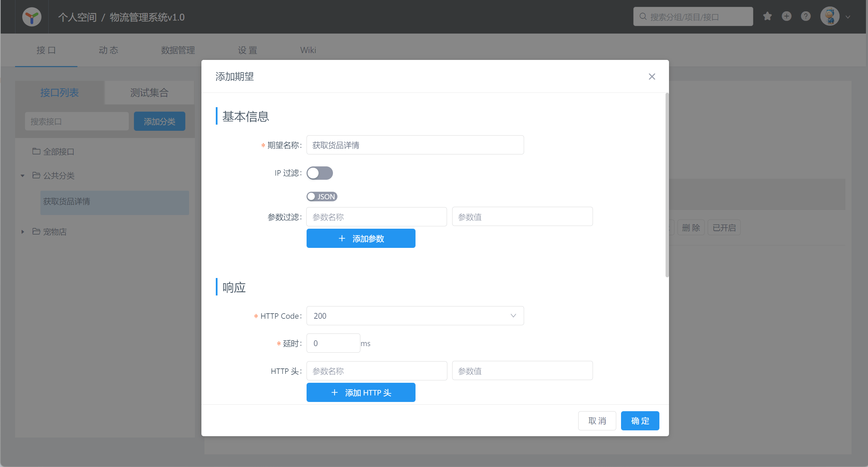Enable the IP 过滤 switch
The height and width of the screenshot is (467, 868).
pos(319,173)
